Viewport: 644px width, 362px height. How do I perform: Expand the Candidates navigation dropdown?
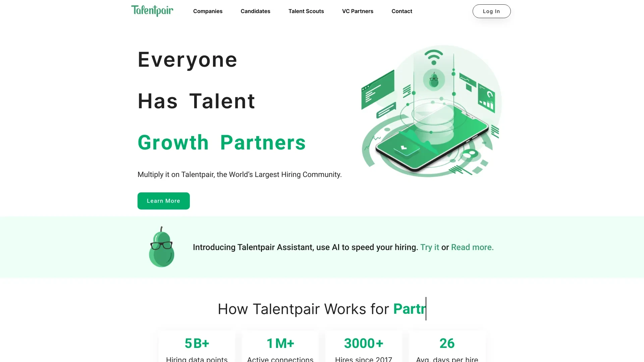coord(255,11)
